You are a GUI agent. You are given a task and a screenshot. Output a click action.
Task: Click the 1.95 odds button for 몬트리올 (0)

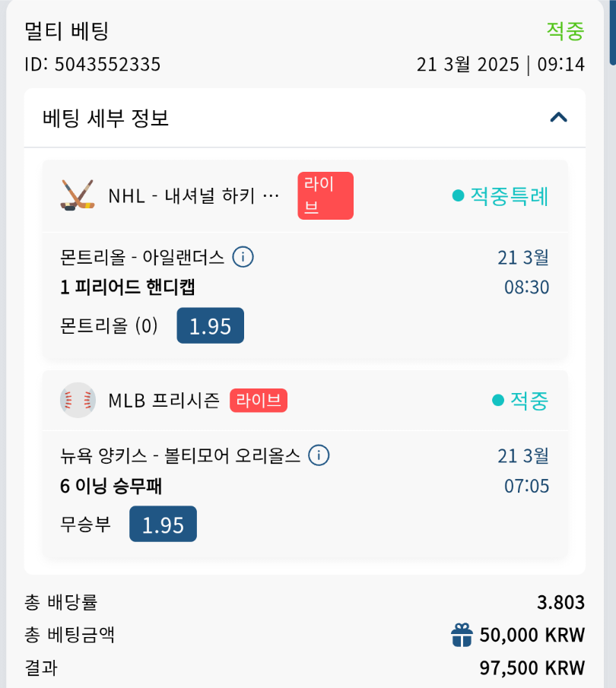click(210, 325)
